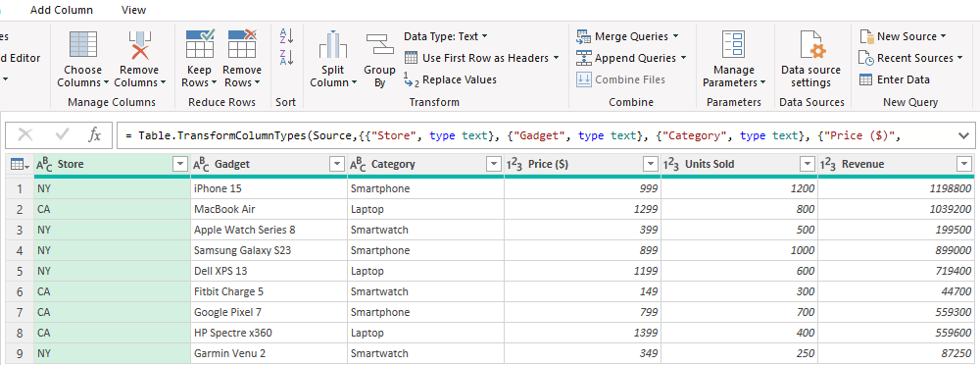Open the Price ($) column filter dropdown

(x=651, y=164)
